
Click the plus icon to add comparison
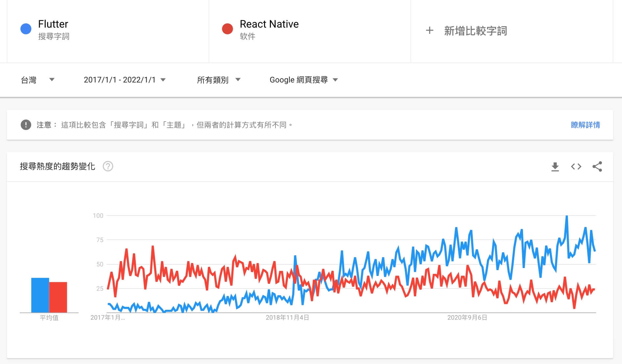pyautogui.click(x=429, y=31)
